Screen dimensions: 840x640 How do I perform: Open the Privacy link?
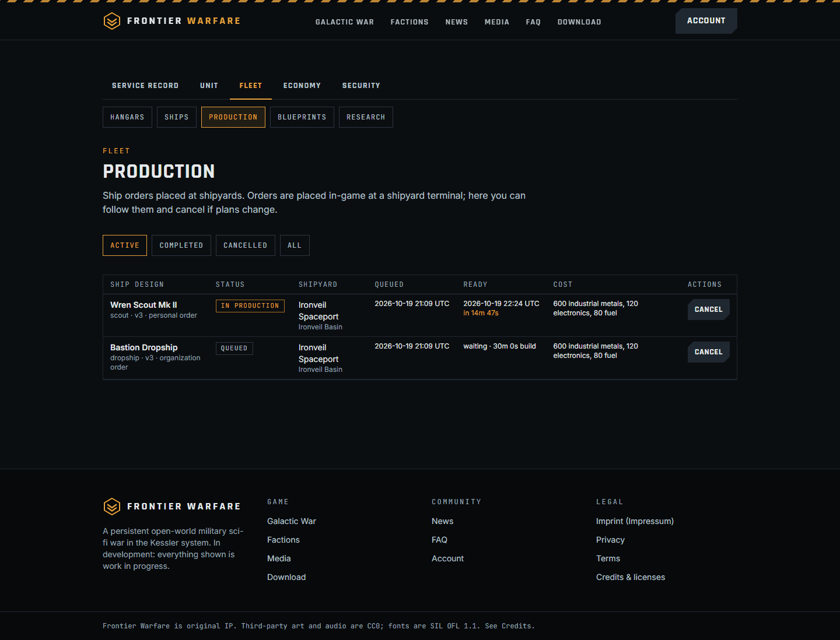(x=610, y=540)
